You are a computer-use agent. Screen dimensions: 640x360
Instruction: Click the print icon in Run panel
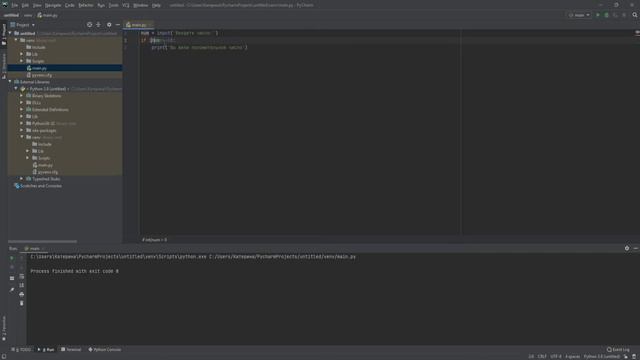click(22, 294)
